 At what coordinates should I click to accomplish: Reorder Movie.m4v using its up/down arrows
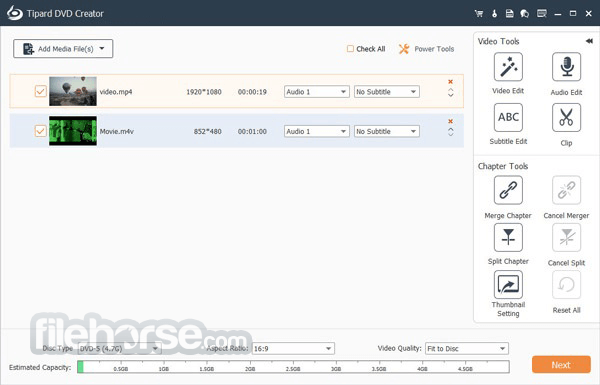[450, 132]
